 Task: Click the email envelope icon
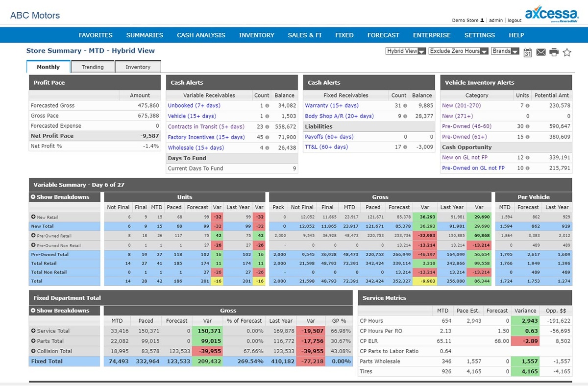pos(541,52)
